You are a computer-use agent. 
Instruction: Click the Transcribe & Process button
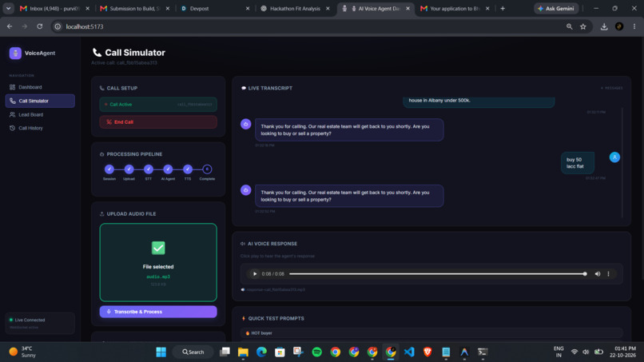(158, 312)
